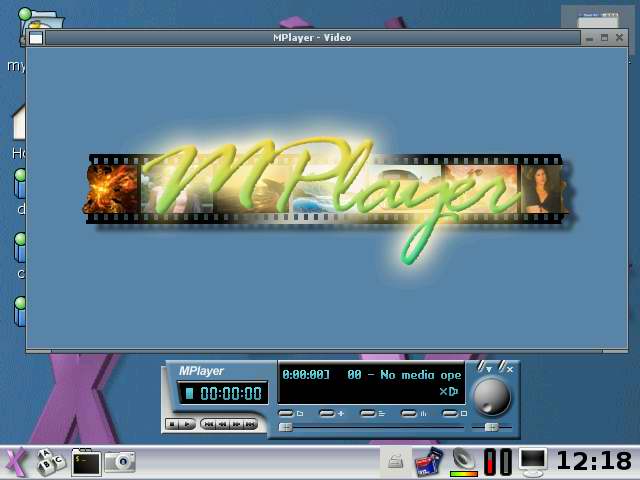Skip to the previous track in MPlayer

[x=208, y=424]
